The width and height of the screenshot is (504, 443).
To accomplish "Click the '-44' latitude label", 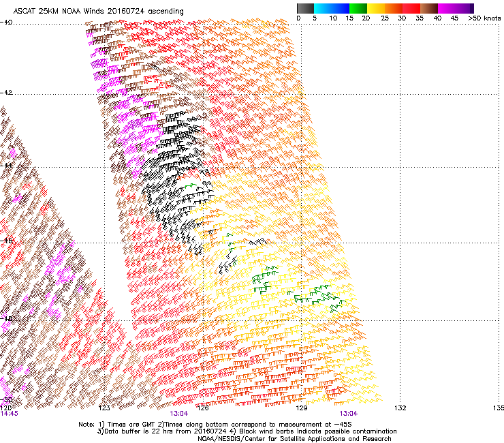I will pyautogui.click(x=6, y=166).
